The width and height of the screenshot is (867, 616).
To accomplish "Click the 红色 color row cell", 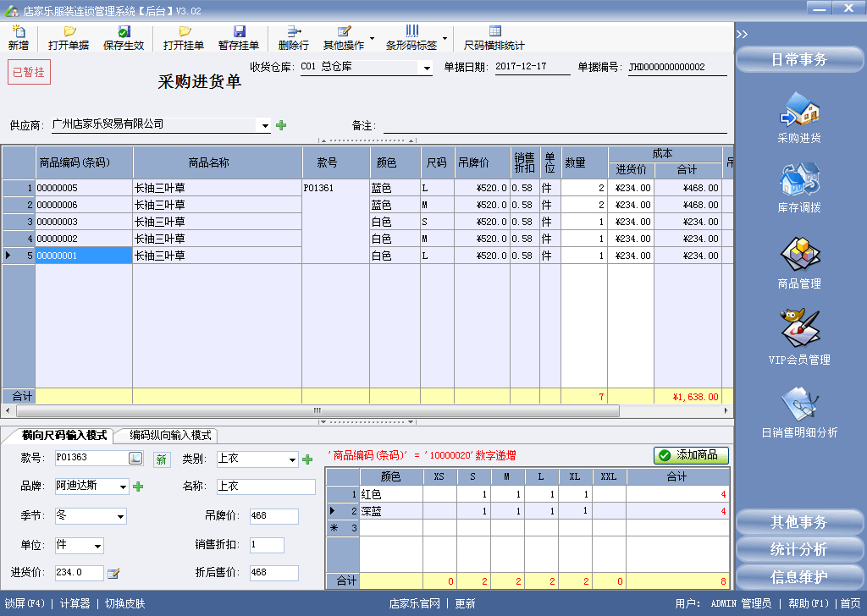I will (391, 494).
